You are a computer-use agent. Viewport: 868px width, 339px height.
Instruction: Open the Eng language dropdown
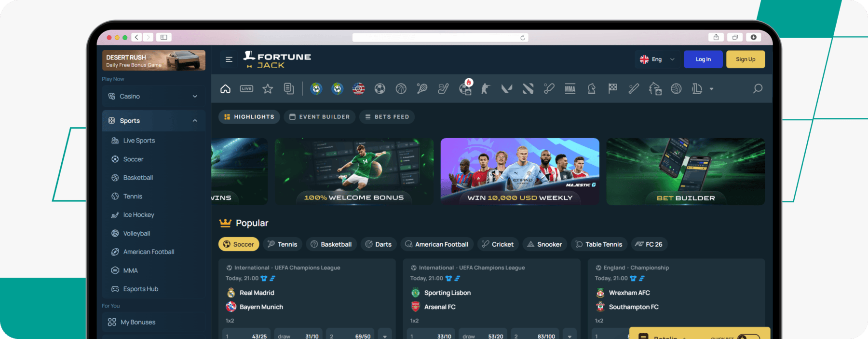point(657,59)
